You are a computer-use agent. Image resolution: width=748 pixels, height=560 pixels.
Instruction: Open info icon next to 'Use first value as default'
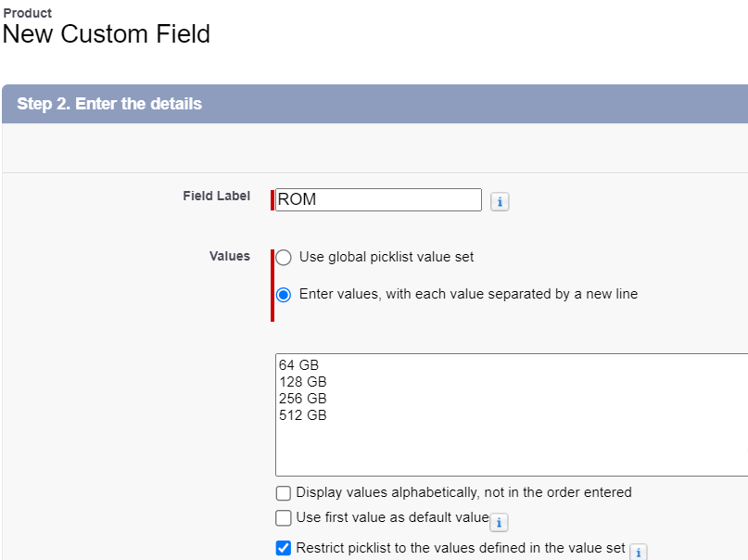pyautogui.click(x=498, y=522)
